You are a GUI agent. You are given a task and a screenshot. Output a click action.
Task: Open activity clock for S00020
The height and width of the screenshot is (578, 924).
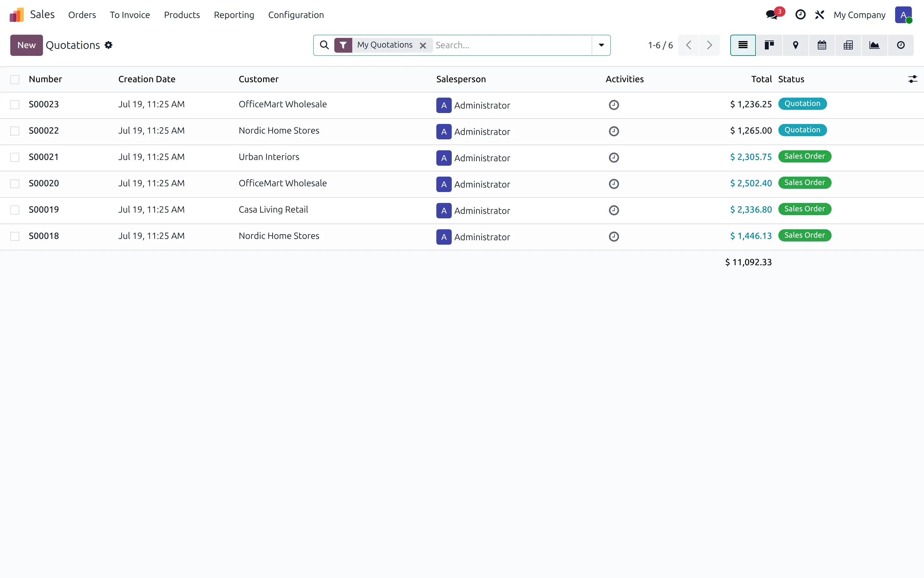(613, 184)
